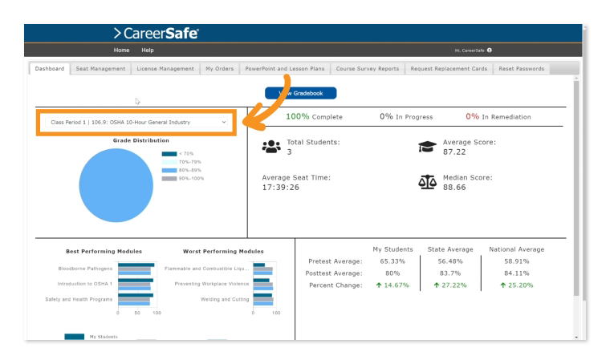Screen dimensions: 610x364
Task: Click the Median Score value 88.66
Action: [454, 188]
